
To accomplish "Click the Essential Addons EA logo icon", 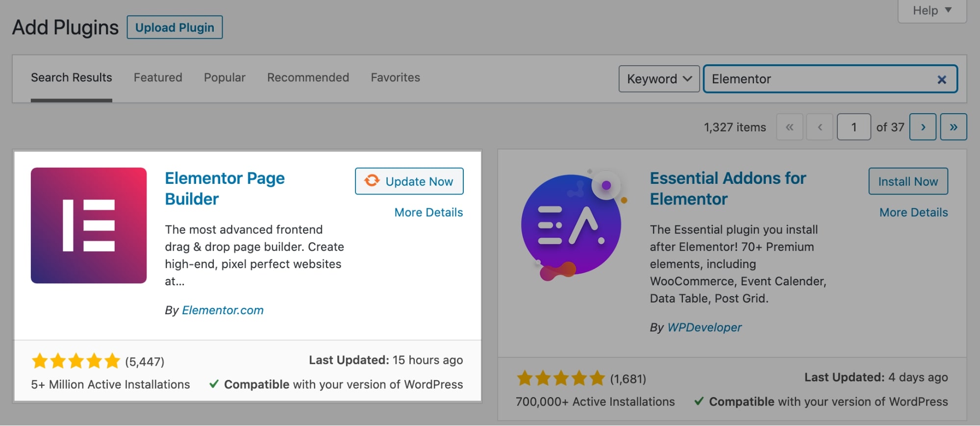I will pyautogui.click(x=574, y=225).
